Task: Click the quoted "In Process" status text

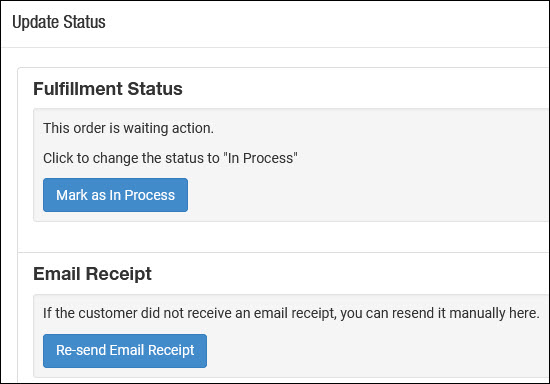Action: click(261, 158)
